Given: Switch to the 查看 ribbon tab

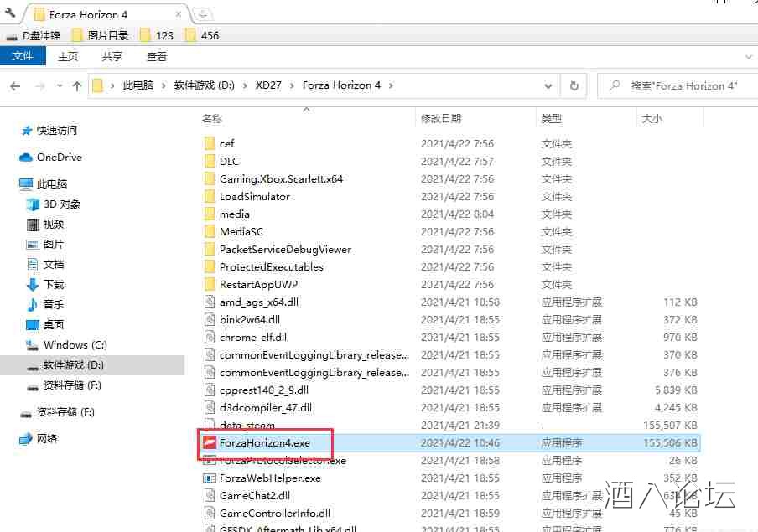Looking at the screenshot, I should (x=157, y=56).
